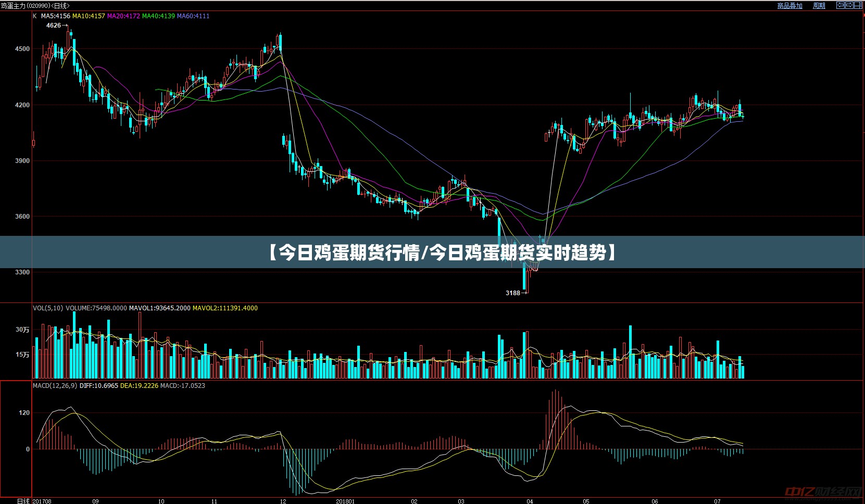This screenshot has width=865, height=504.
Task: Select the MA60:4111 indicator label
Action: 193,16
